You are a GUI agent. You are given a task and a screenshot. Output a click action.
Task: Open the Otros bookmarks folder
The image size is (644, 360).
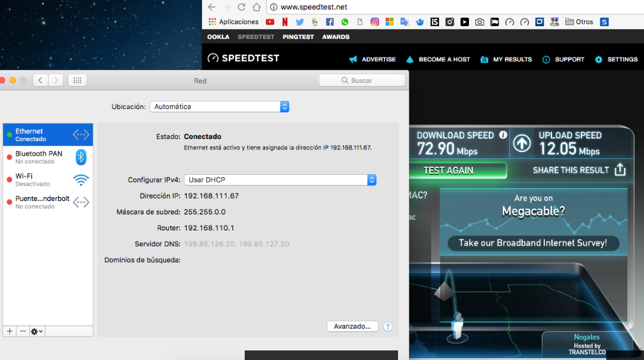pos(579,22)
